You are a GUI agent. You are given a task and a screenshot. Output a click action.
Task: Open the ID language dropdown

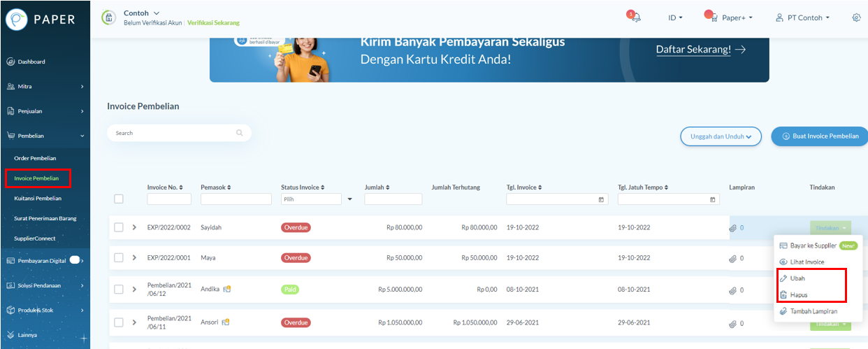click(x=675, y=17)
